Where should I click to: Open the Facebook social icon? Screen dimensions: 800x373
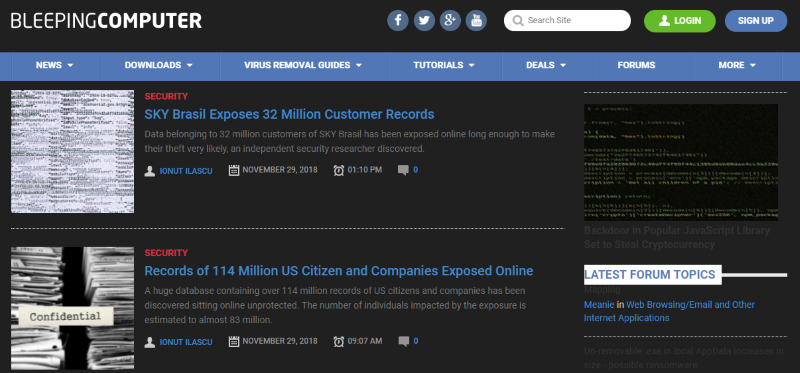pos(398,20)
